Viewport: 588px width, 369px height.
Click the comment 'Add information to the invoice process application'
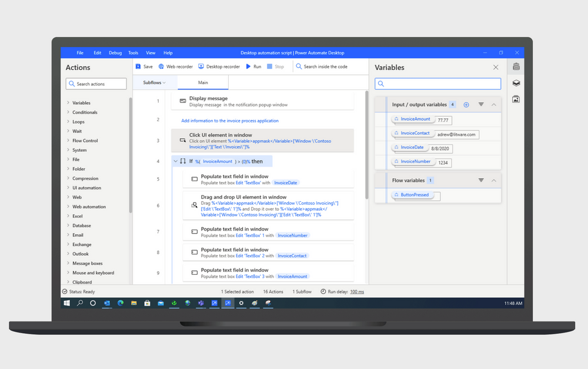230,121
